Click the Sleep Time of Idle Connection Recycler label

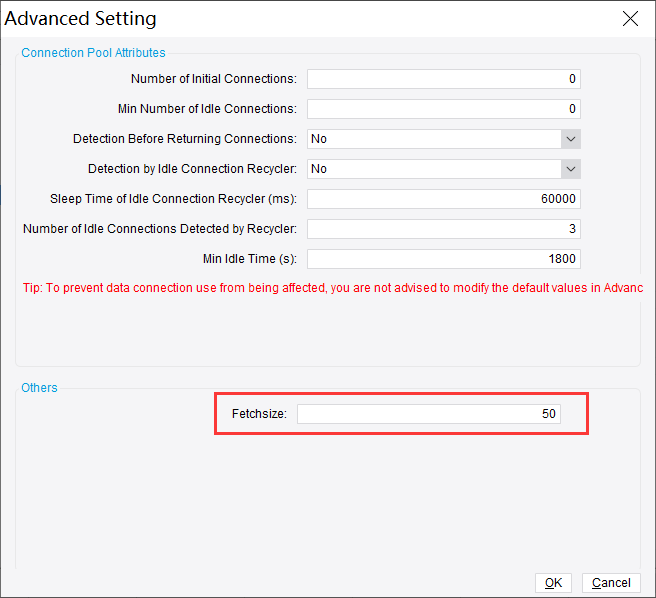(173, 199)
